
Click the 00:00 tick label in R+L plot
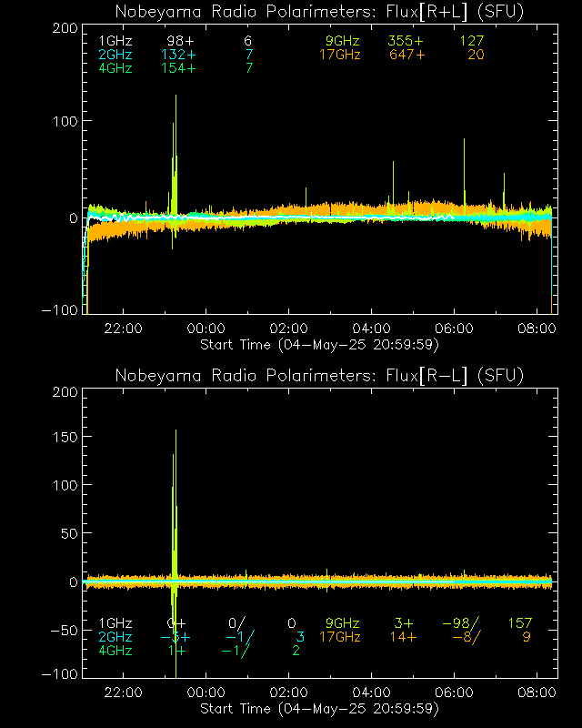206,329
